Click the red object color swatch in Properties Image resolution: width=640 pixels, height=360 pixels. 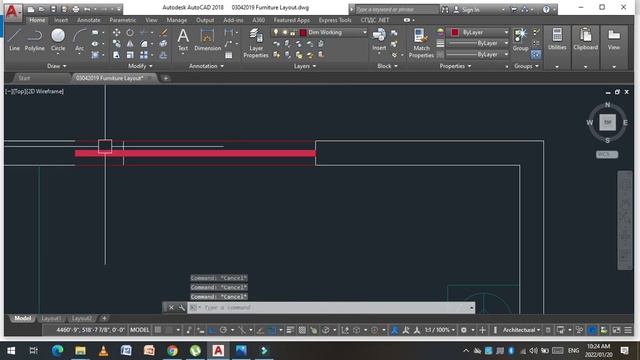click(455, 32)
